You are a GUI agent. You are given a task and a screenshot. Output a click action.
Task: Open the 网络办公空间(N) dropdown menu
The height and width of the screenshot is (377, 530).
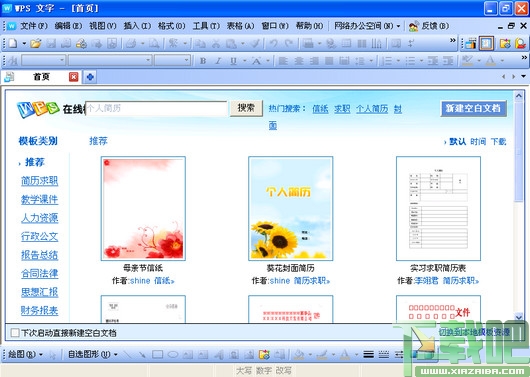click(367, 26)
